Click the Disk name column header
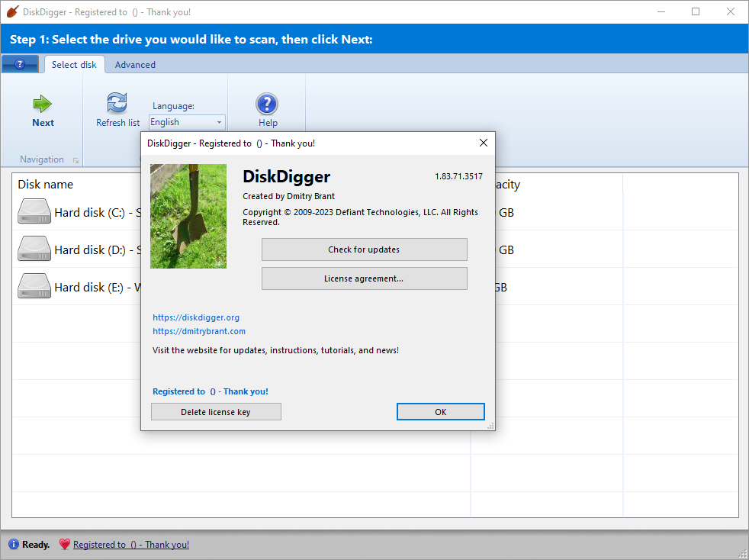The height and width of the screenshot is (560, 749). (x=45, y=185)
